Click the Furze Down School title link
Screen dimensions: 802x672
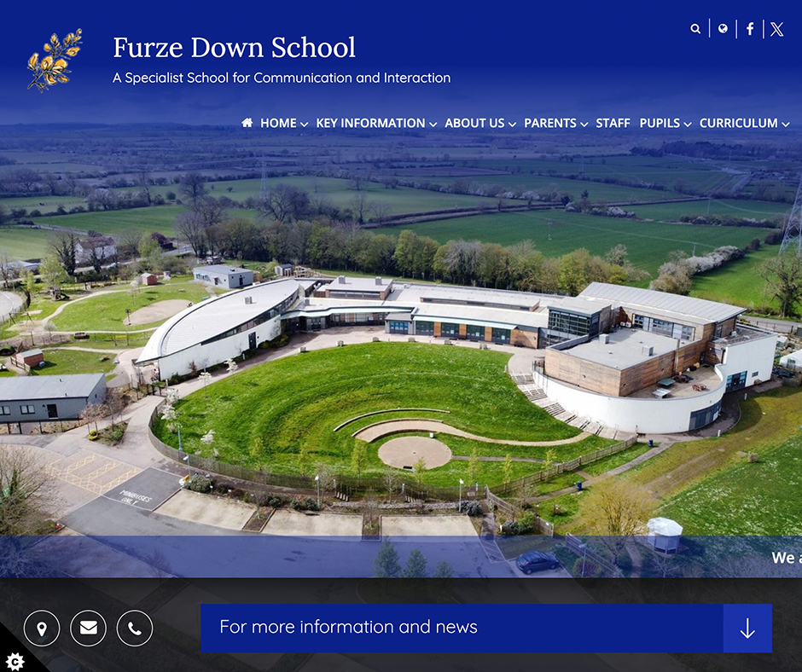[235, 47]
